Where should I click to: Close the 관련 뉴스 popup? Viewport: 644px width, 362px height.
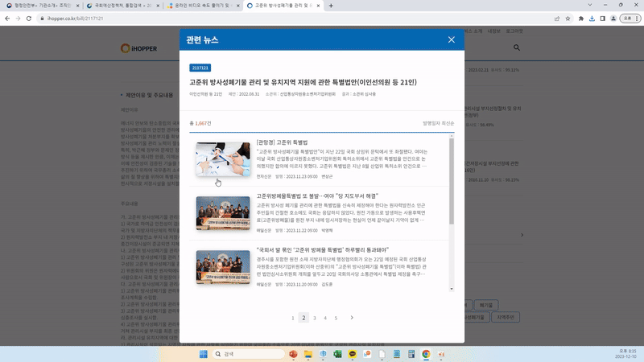(451, 39)
